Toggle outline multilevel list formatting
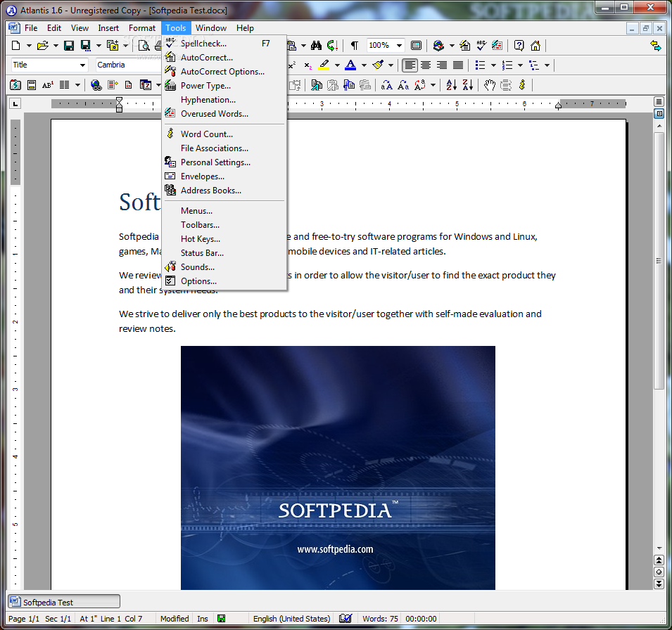The height and width of the screenshot is (630, 672). click(534, 65)
